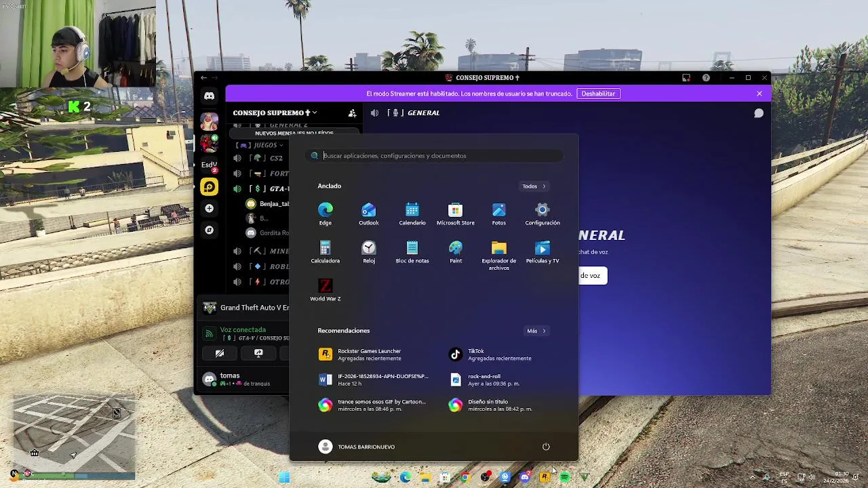Click the NUEVOS MENSAJES NO LEÍDOS pill
The height and width of the screenshot is (488, 868).
(x=294, y=133)
